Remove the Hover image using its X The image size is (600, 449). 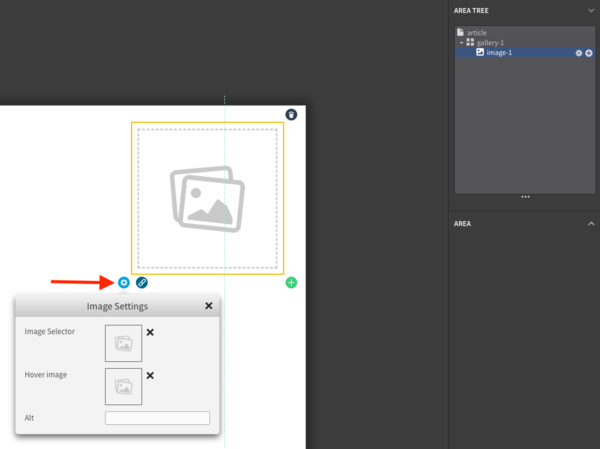coord(150,376)
